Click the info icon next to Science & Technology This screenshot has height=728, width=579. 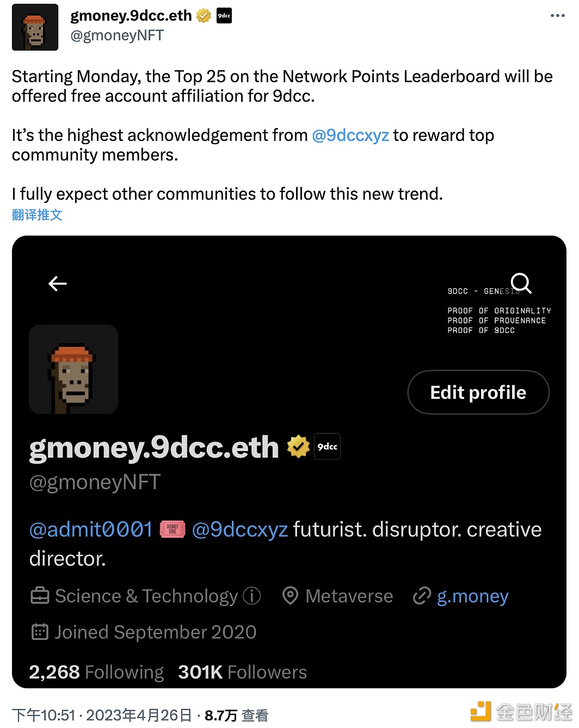tap(251, 596)
